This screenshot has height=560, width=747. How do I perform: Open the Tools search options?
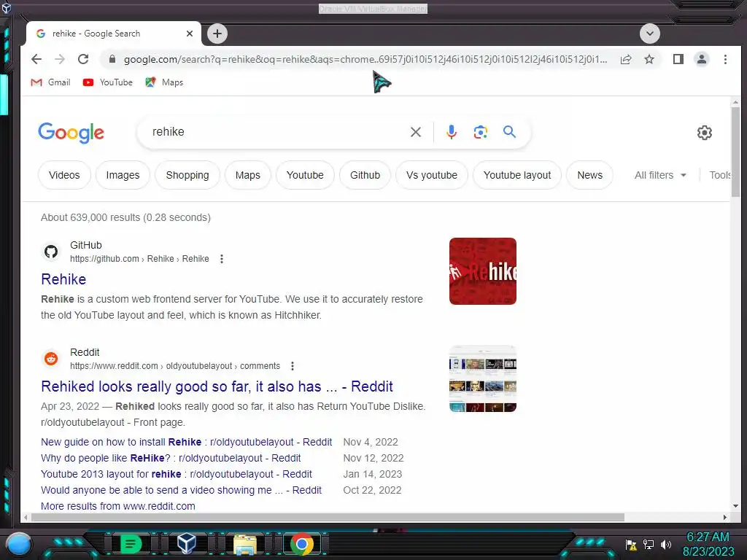pyautogui.click(x=720, y=175)
